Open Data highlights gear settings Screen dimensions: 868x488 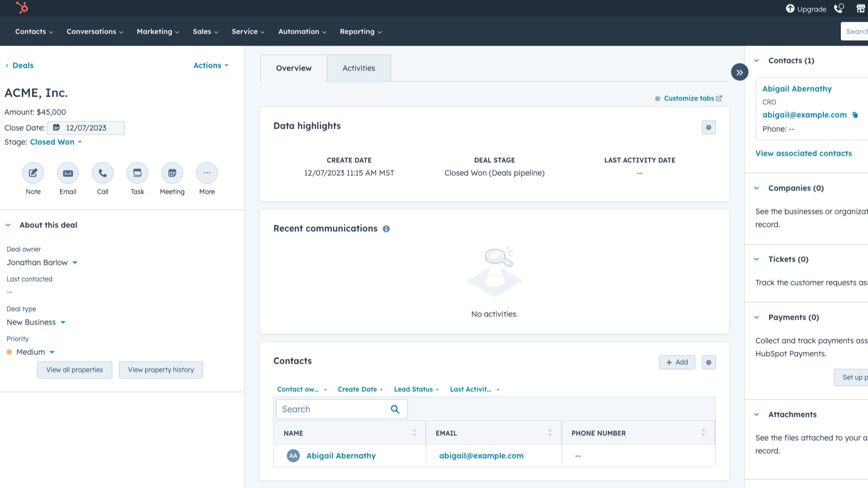click(x=709, y=128)
